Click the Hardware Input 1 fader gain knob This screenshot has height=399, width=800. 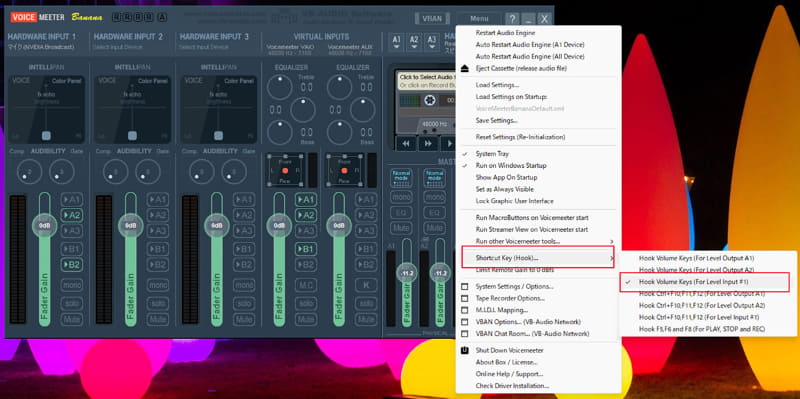click(44, 226)
